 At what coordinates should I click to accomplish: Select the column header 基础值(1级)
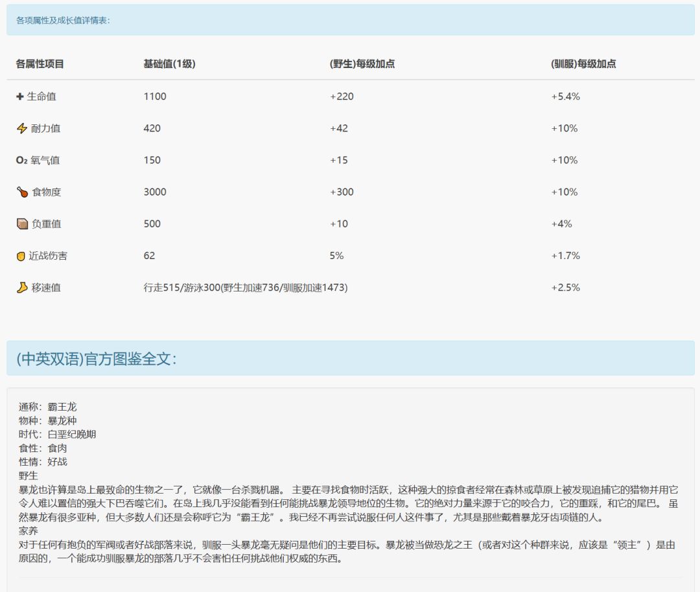(x=169, y=63)
